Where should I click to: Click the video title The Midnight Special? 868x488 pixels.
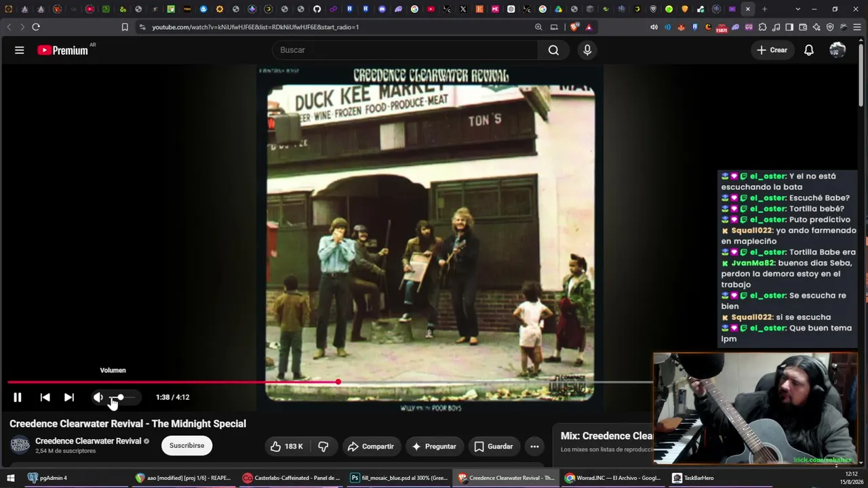(x=127, y=424)
